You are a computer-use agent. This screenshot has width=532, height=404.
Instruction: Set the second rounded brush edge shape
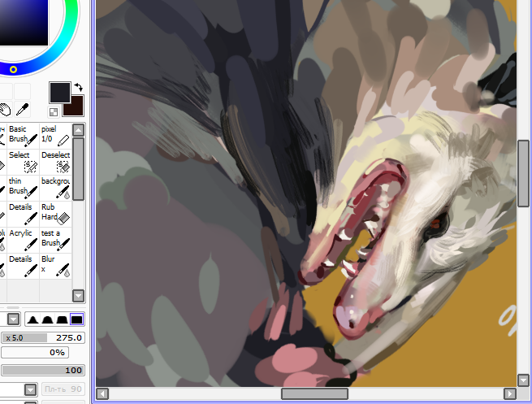click(47, 319)
